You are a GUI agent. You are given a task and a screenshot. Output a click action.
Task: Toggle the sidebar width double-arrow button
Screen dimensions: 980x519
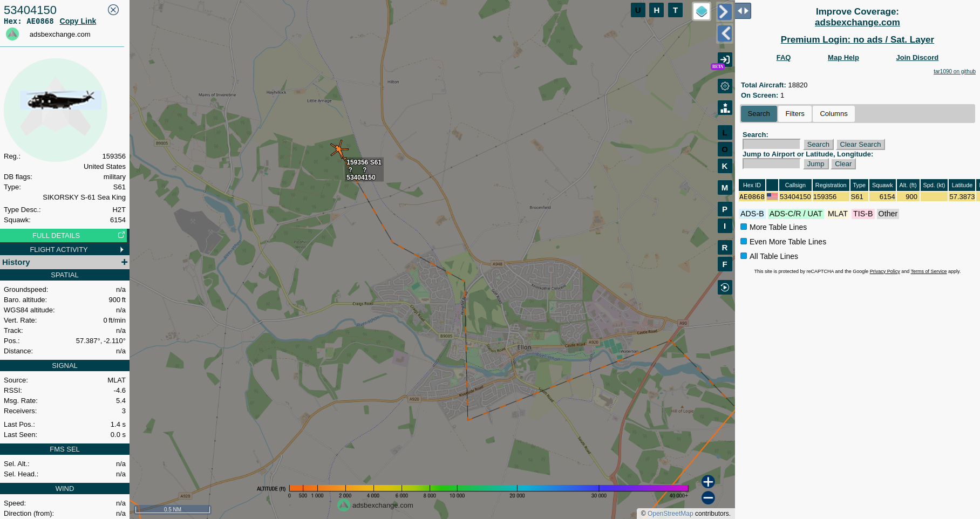pyautogui.click(x=743, y=11)
